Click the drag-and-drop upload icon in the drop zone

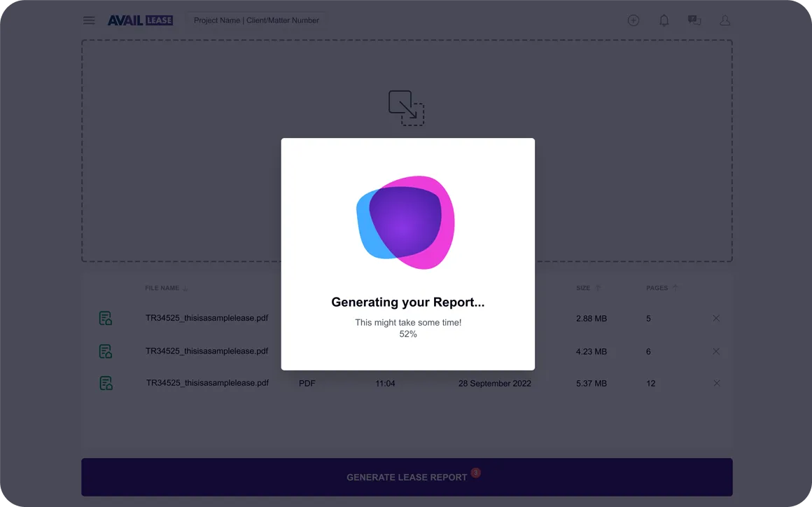[x=406, y=107]
